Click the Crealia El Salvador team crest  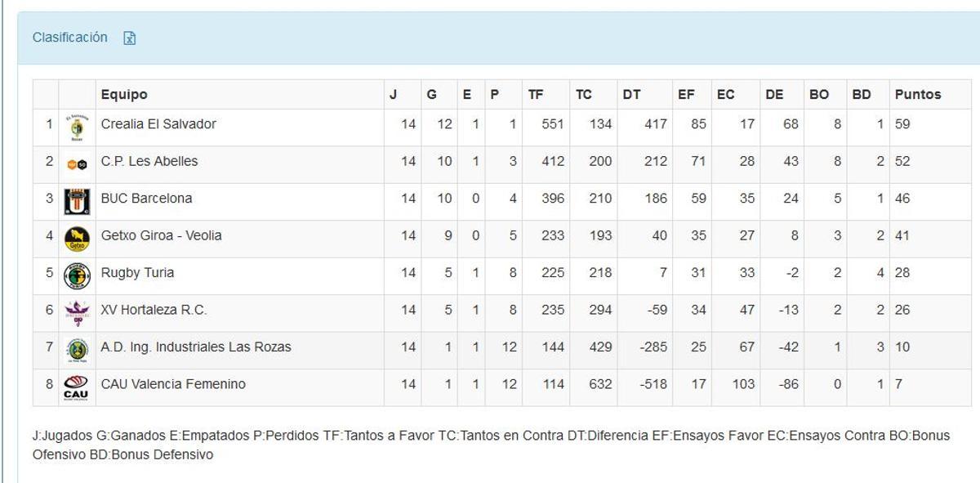[77, 123]
